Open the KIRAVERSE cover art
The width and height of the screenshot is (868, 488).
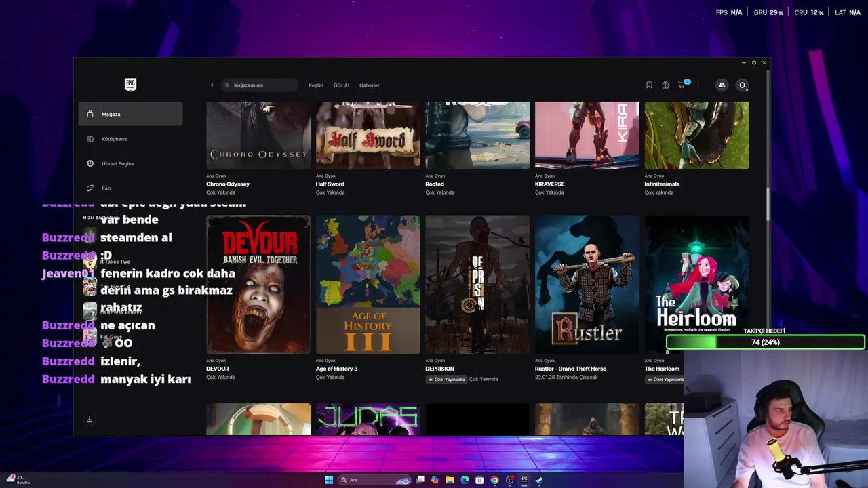pos(587,136)
